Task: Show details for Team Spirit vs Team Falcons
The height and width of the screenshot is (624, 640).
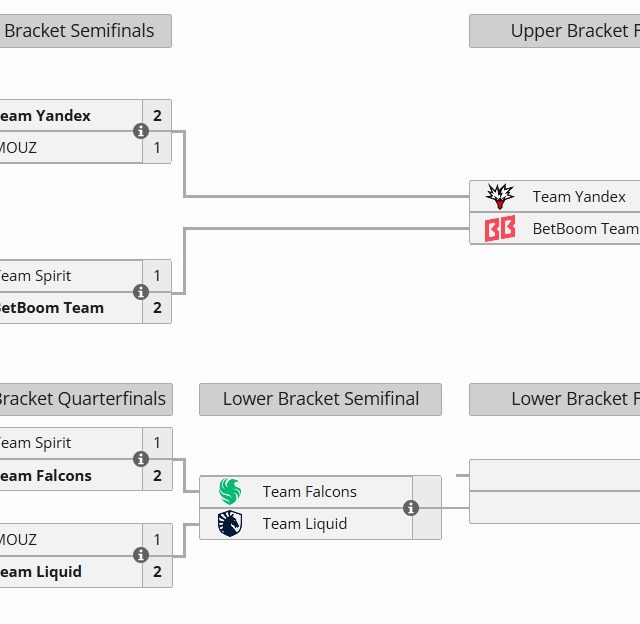Action: tap(141, 459)
